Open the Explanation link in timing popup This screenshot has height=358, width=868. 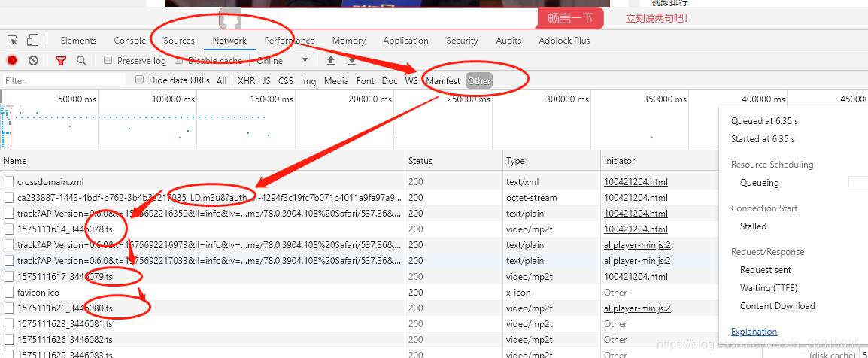tap(754, 332)
